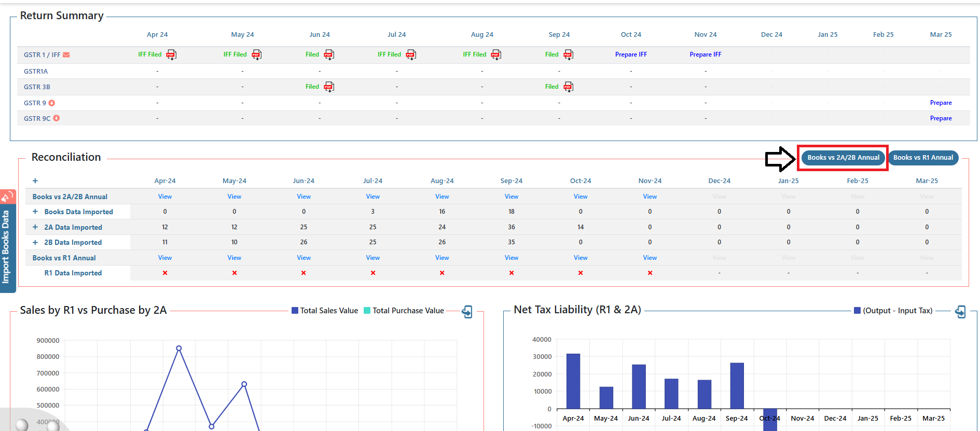980x431 pixels.
Task: Download the Apr 24 GSTR 1 IFF PDF
Action: [171, 54]
